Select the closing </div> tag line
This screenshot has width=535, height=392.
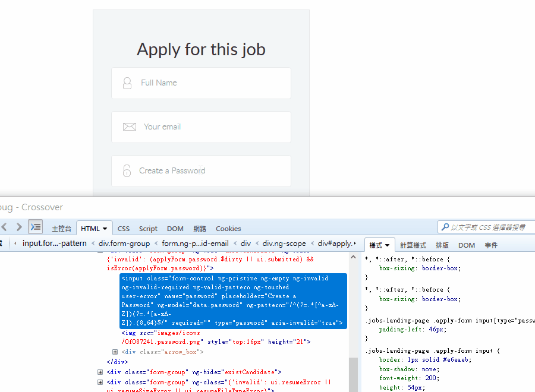[117, 362]
